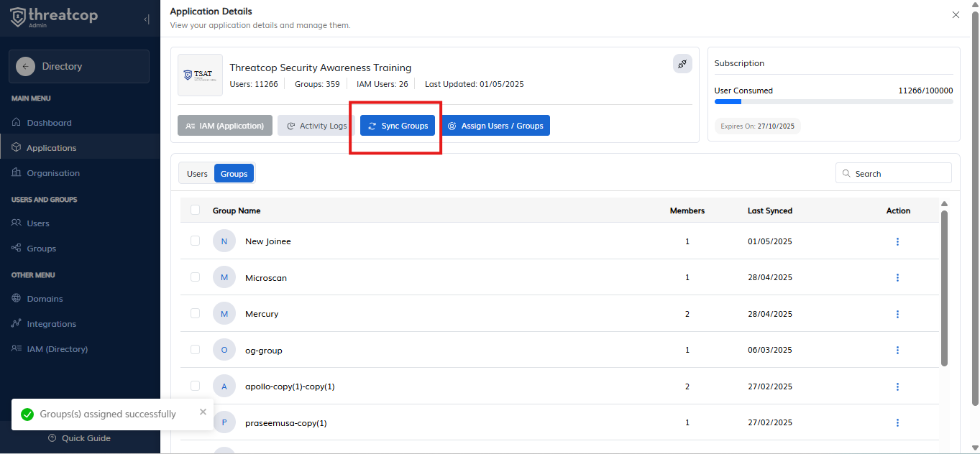Close the Application Details panel

pos(956,14)
